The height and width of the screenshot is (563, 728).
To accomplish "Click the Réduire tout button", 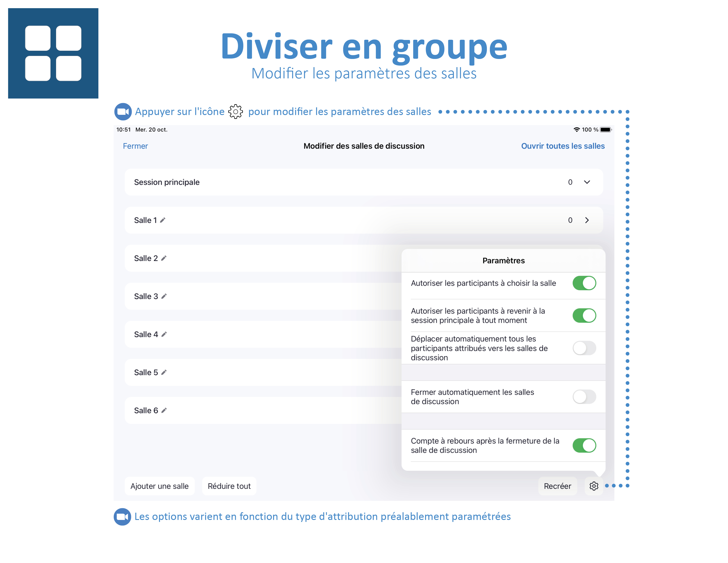I will [x=229, y=486].
